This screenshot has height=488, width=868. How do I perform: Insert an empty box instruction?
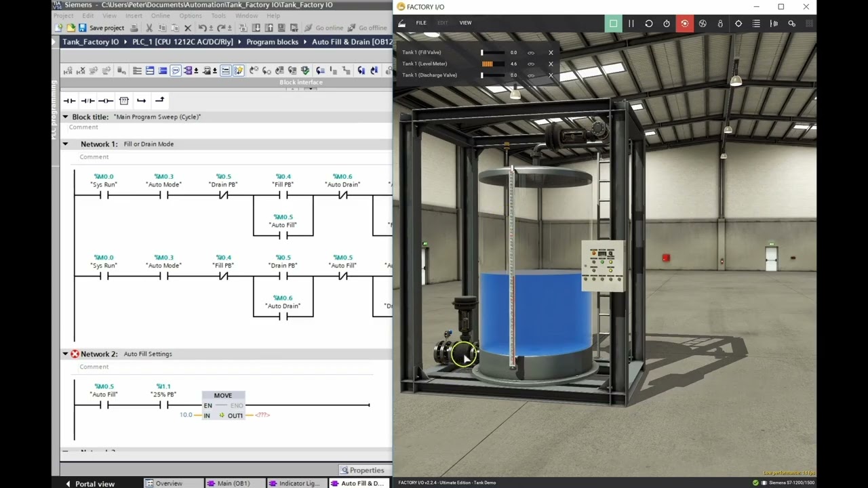tap(123, 100)
